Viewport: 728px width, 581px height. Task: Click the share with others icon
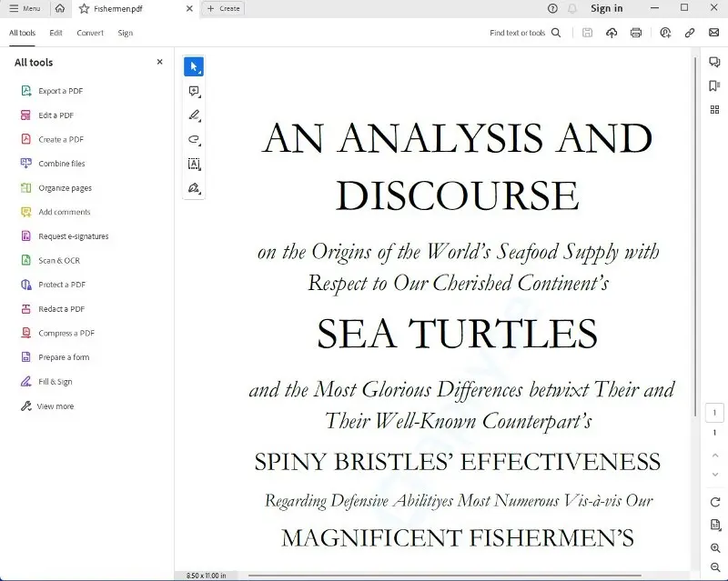(665, 33)
